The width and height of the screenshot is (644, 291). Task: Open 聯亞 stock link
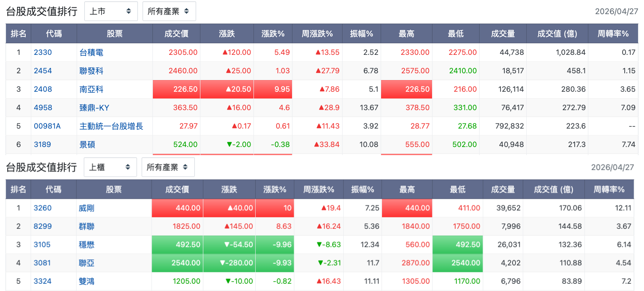pyautogui.click(x=86, y=263)
